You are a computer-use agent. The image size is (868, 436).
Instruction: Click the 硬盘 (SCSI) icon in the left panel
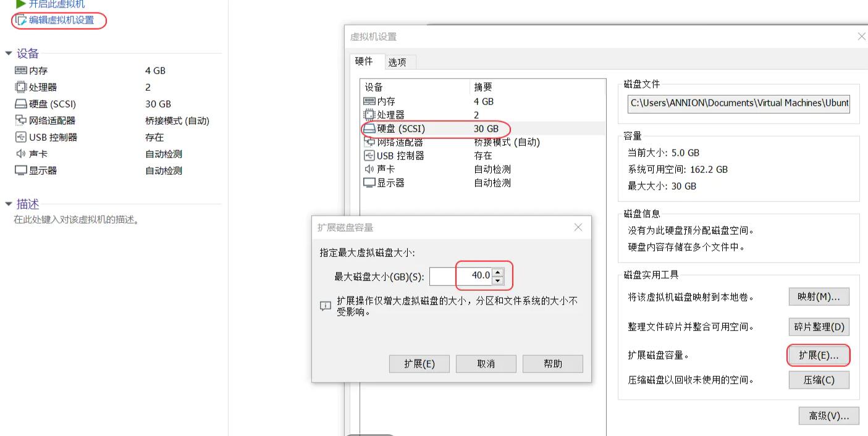pos(21,104)
